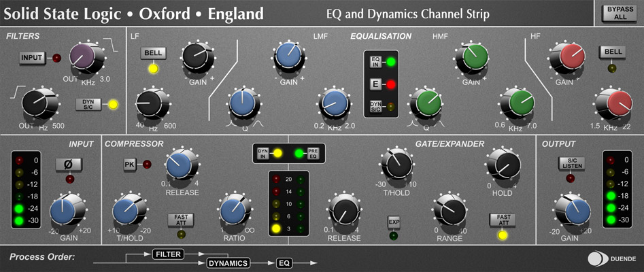Click the gain reduction meter 3 LED
The width and height of the screenshot is (644, 272).
[275, 229]
